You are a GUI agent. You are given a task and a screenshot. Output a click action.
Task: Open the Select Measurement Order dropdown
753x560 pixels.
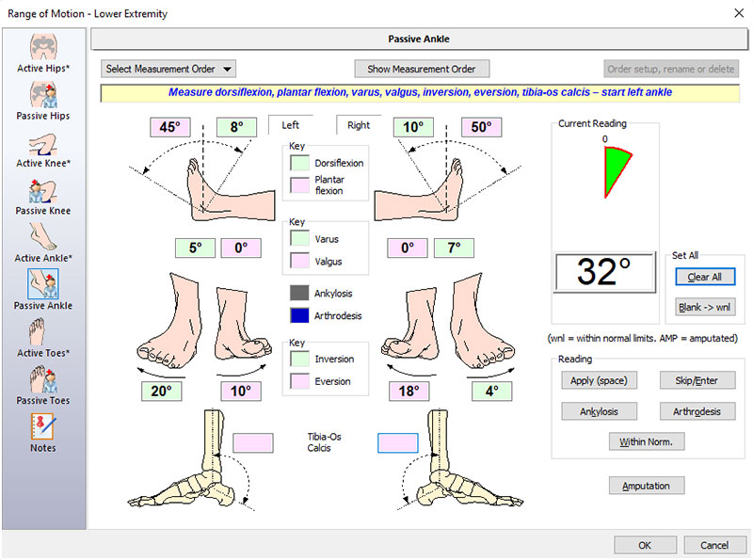pyautogui.click(x=168, y=69)
